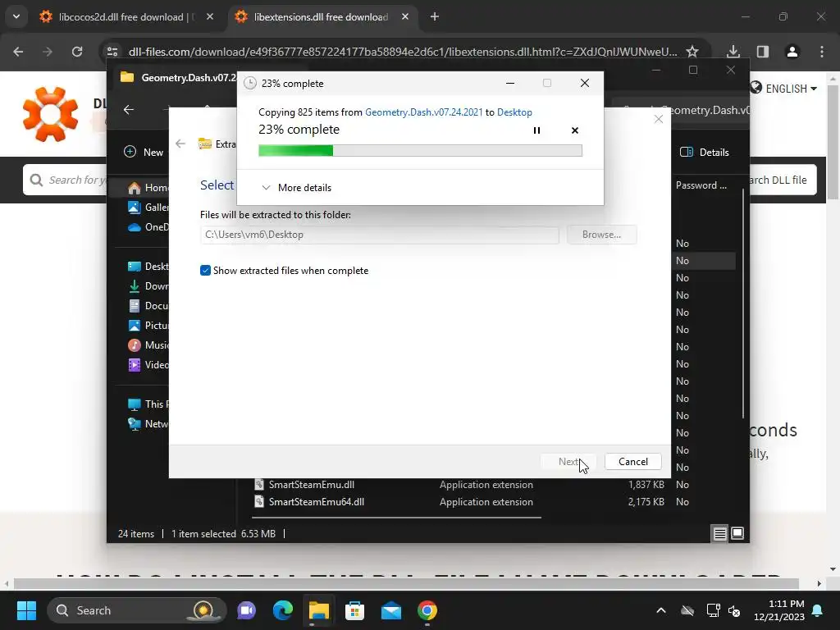Open Chrome tab search dropdown

click(x=16, y=16)
